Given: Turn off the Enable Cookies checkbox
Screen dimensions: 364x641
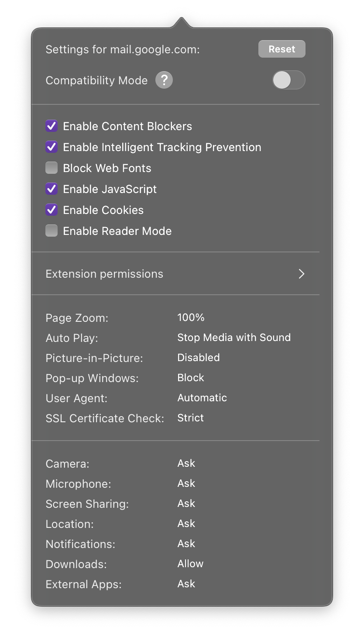Looking at the screenshot, I should [52, 210].
